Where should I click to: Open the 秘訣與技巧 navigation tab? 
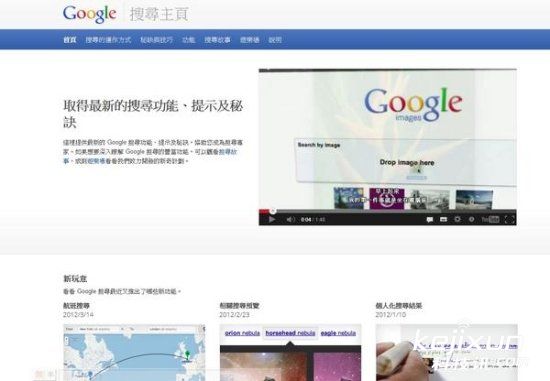(156, 40)
